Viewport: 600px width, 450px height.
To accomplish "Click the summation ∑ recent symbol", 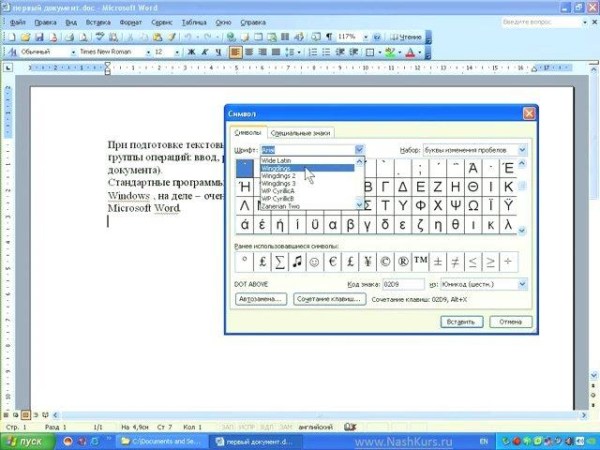I will pos(280,262).
